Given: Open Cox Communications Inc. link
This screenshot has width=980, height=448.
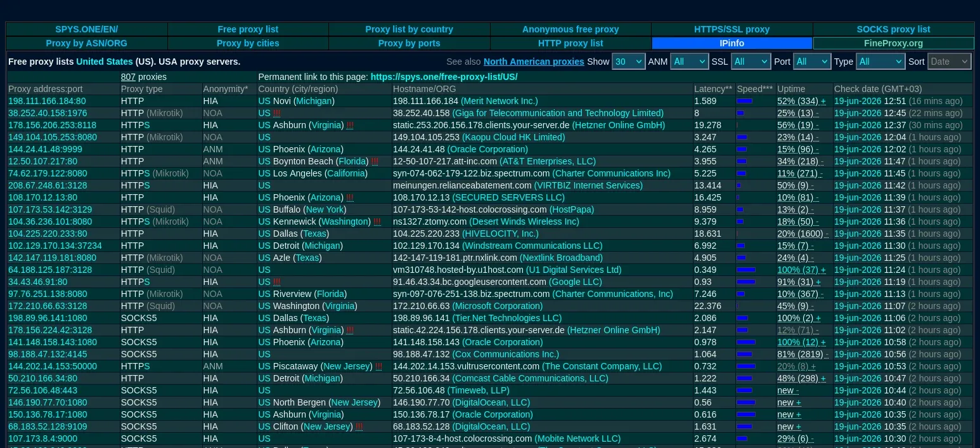Looking at the screenshot, I should pos(506,354).
